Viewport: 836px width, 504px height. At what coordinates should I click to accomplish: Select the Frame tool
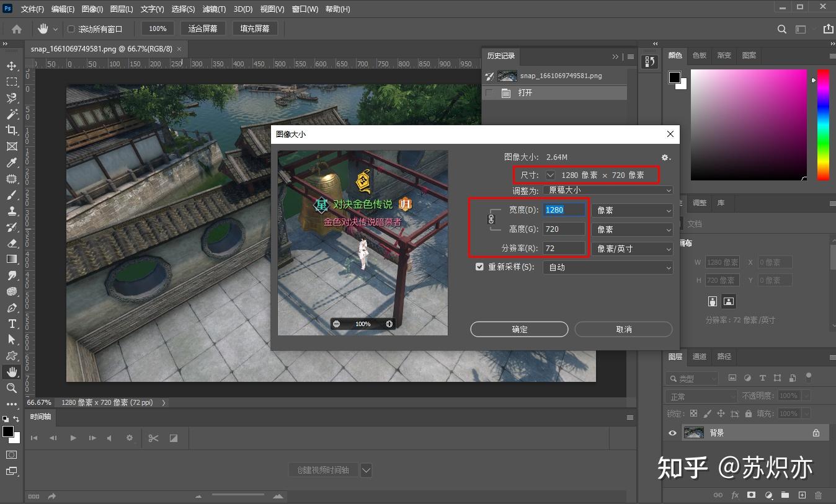12,146
